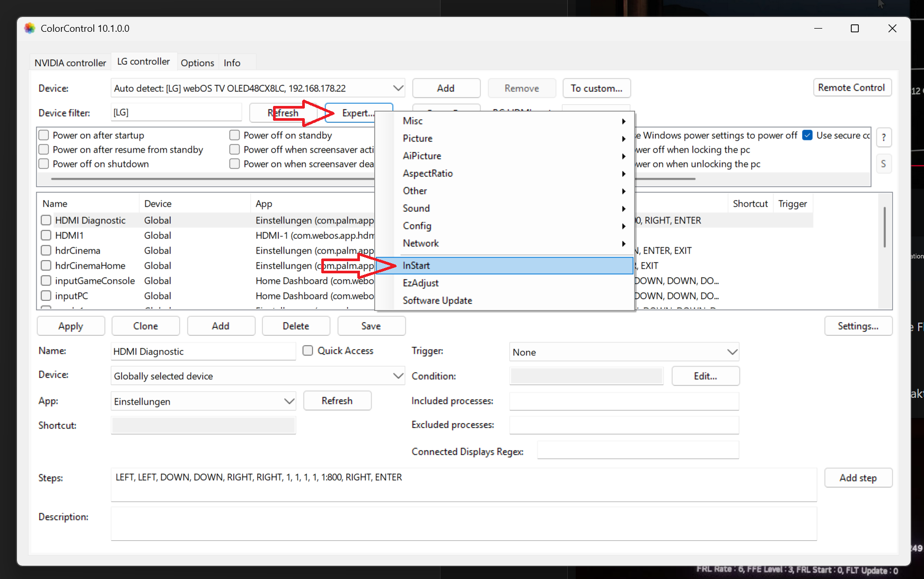The height and width of the screenshot is (579, 924).
Task: Enable Power off on shutdown
Action: coord(44,164)
